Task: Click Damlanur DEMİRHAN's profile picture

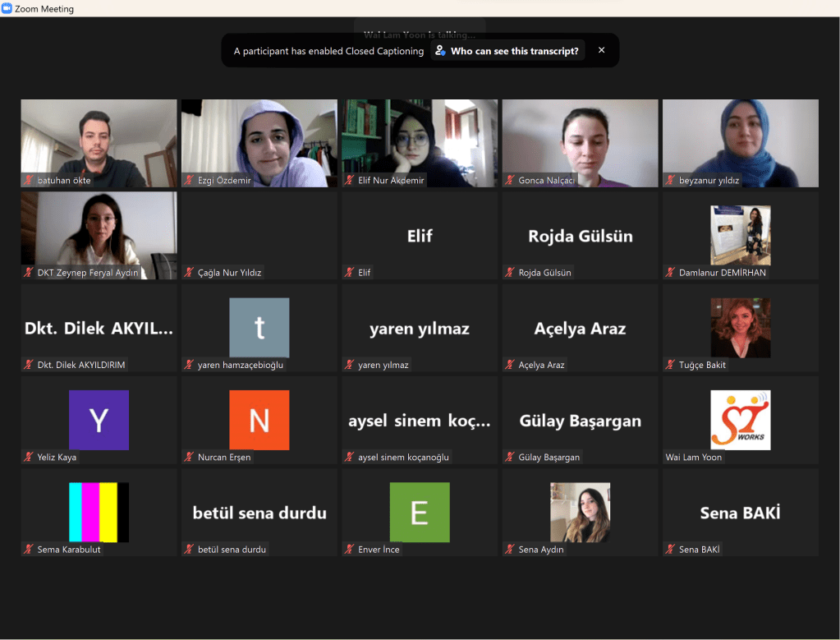Action: point(740,235)
